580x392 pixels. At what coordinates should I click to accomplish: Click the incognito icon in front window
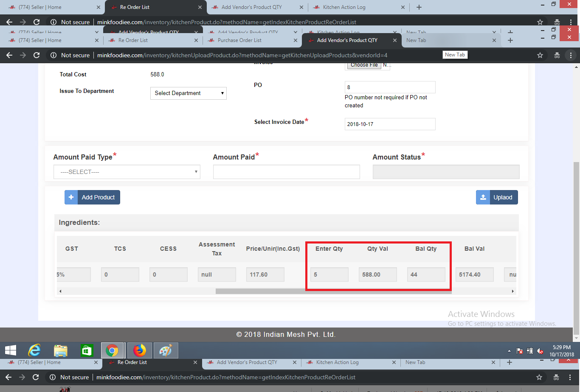tap(557, 55)
